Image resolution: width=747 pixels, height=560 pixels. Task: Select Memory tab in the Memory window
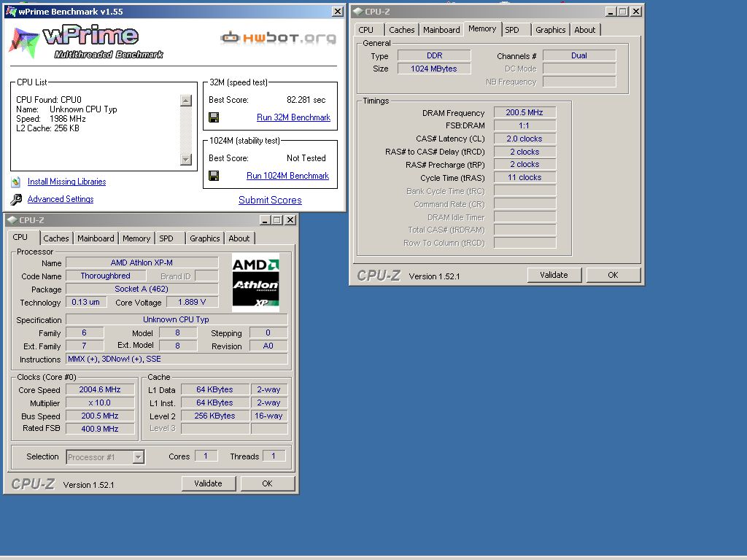click(482, 28)
